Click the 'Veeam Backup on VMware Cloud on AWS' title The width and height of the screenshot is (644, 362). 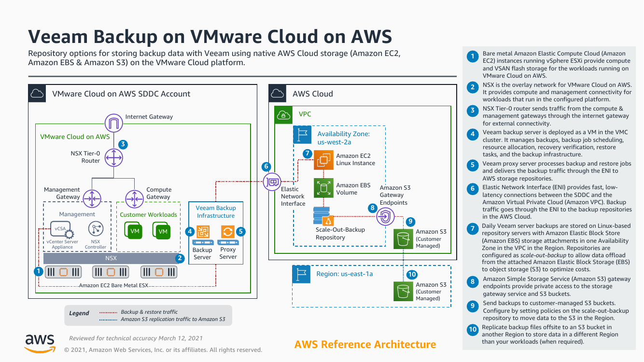click(x=210, y=37)
